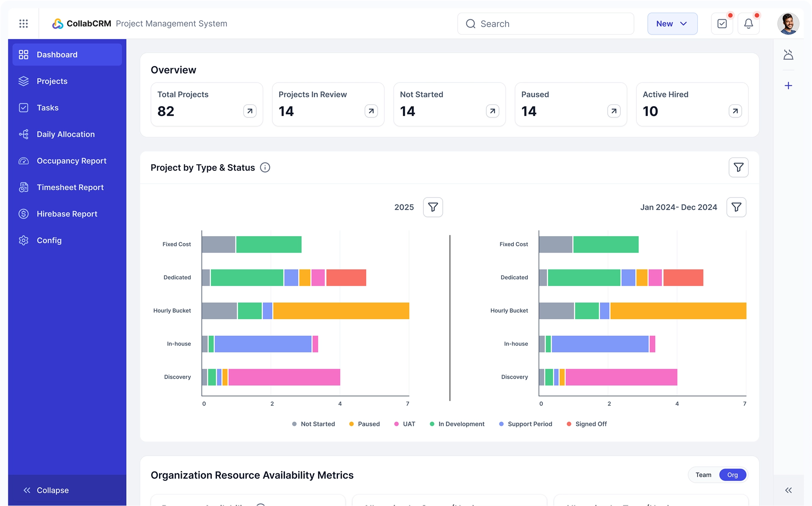Screen dimensions: 812x506
Task: Open the app grid launcher icon
Action: 24,24
